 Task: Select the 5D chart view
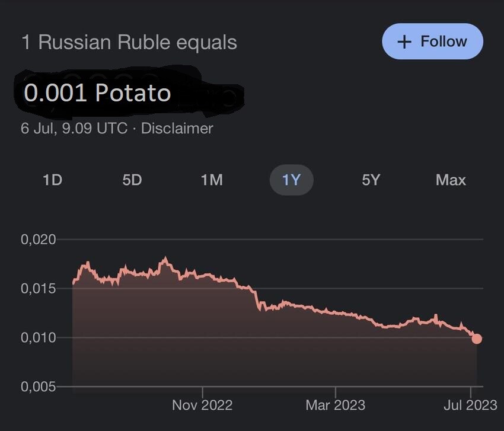pos(132,180)
